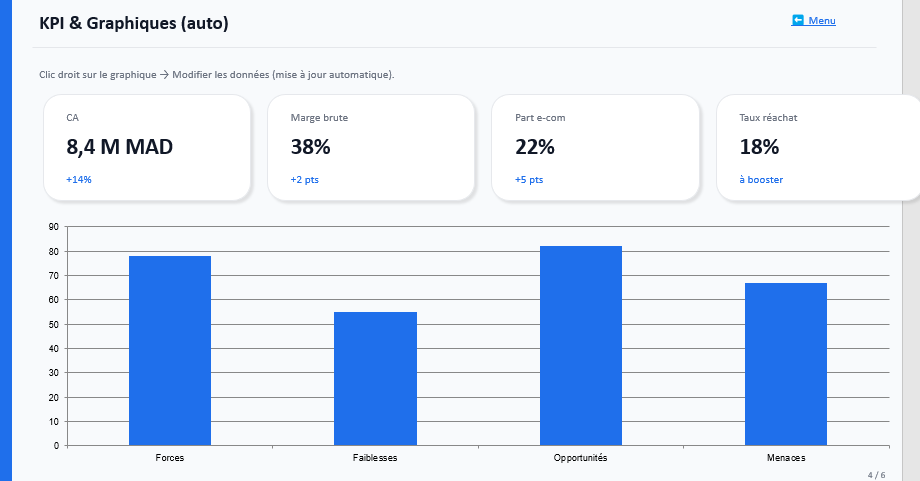
Task: Click the back arrow icon beside Menu
Action: pyautogui.click(x=798, y=20)
